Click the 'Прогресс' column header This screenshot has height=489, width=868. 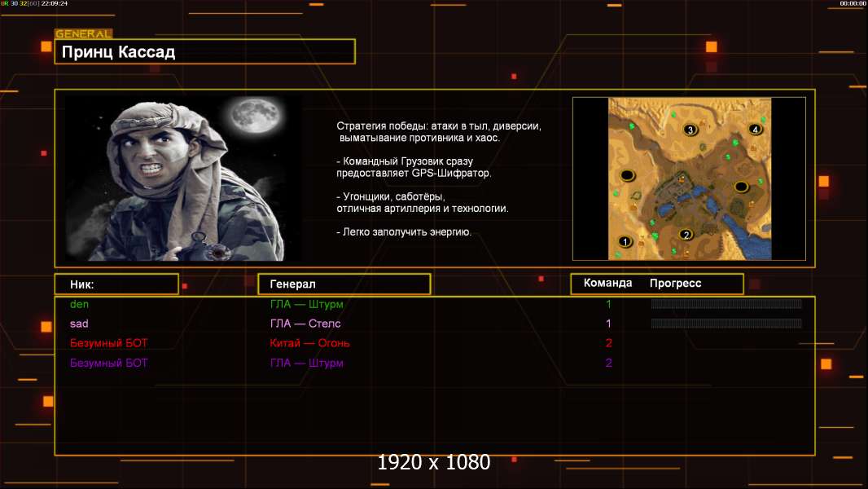pyautogui.click(x=675, y=284)
